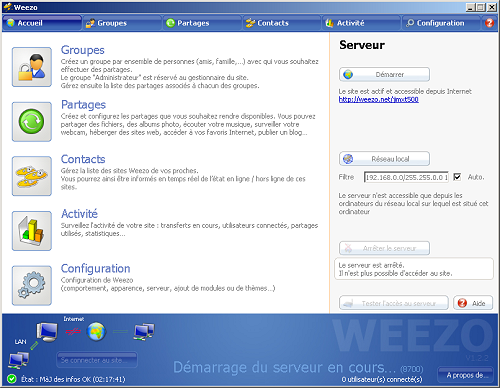Click the Internet label in network diagram

(x=74, y=319)
